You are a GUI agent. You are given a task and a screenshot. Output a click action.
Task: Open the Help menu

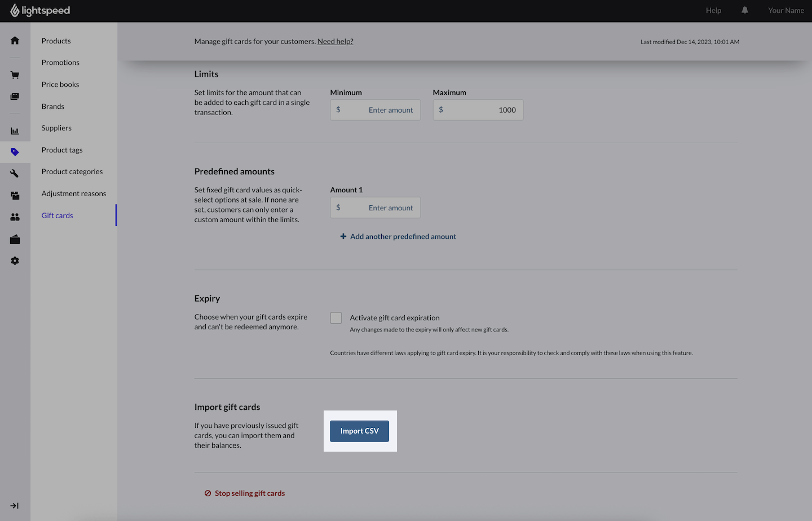713,10
